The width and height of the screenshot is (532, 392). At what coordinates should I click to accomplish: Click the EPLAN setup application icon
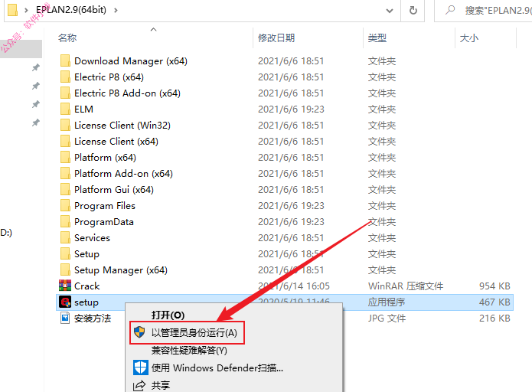(65, 302)
